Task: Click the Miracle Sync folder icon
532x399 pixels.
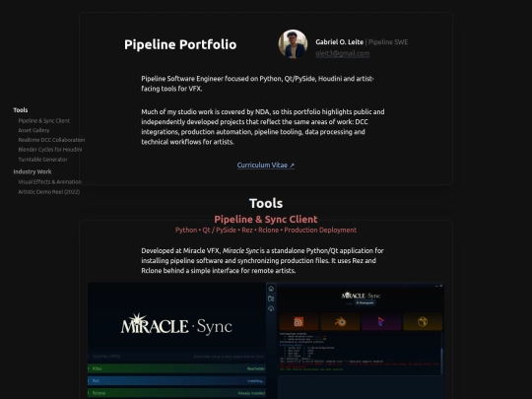Action: coord(271,299)
